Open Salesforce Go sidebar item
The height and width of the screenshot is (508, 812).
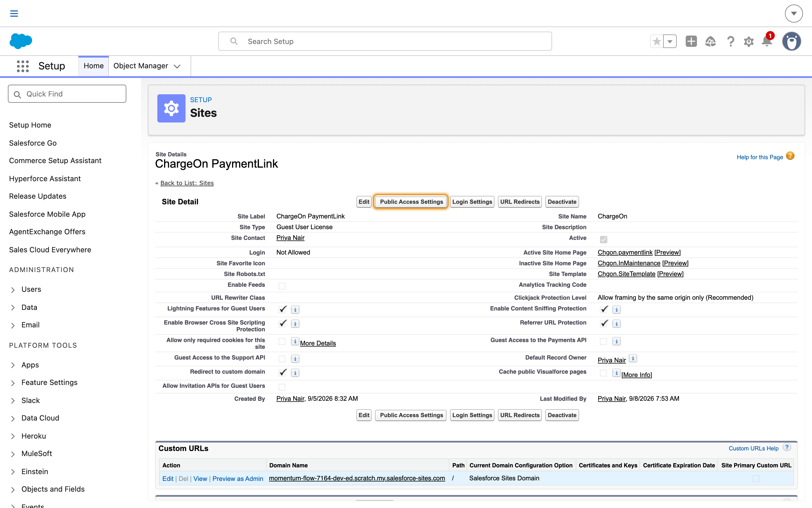tap(32, 143)
